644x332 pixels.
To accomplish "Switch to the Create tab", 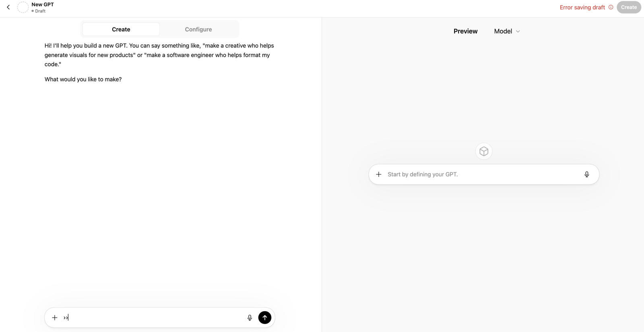I will 121,29.
